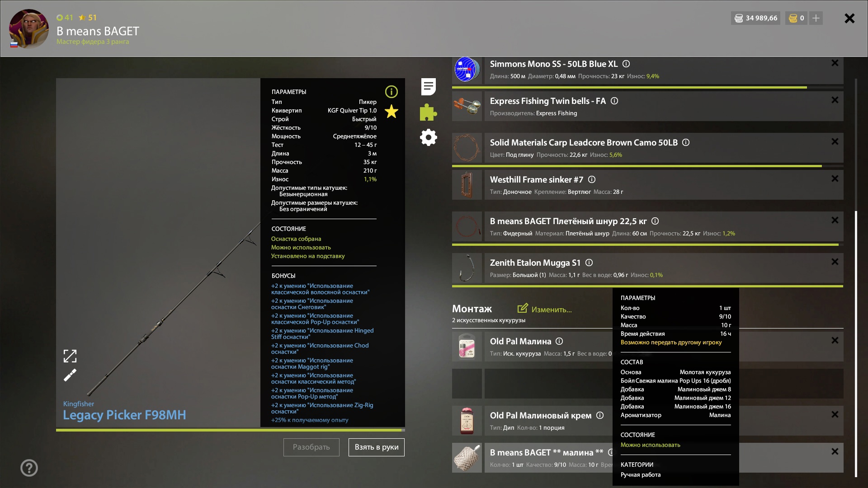Click Leadcore Brown Camo thumbnail

(x=467, y=148)
